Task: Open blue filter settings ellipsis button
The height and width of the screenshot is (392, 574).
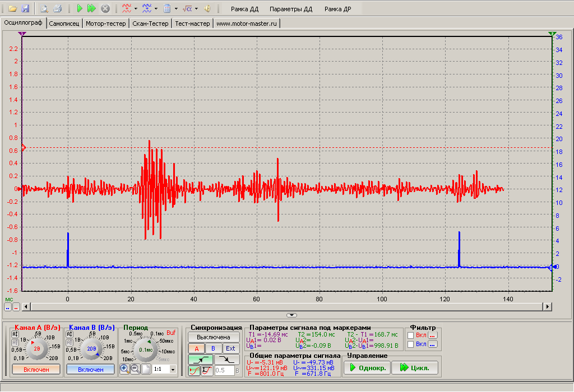Action: 433,344
